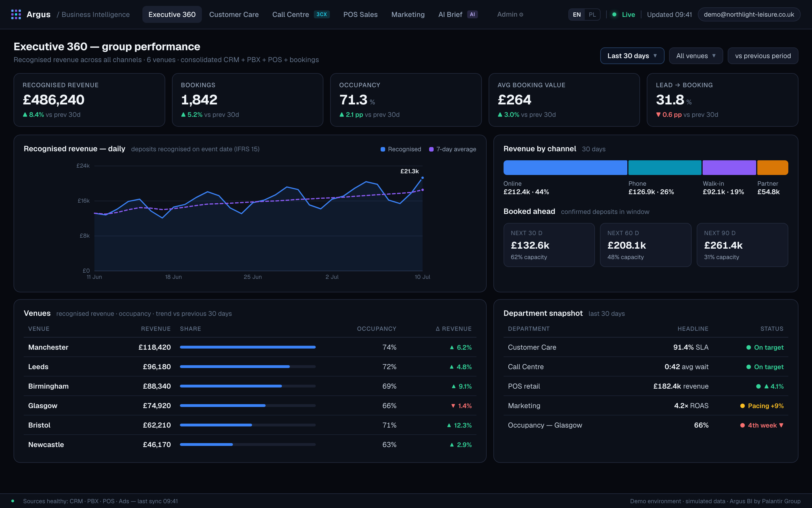Click the Updated 09:41 timestamp
Viewport: 812px width, 508px height.
click(669, 14)
